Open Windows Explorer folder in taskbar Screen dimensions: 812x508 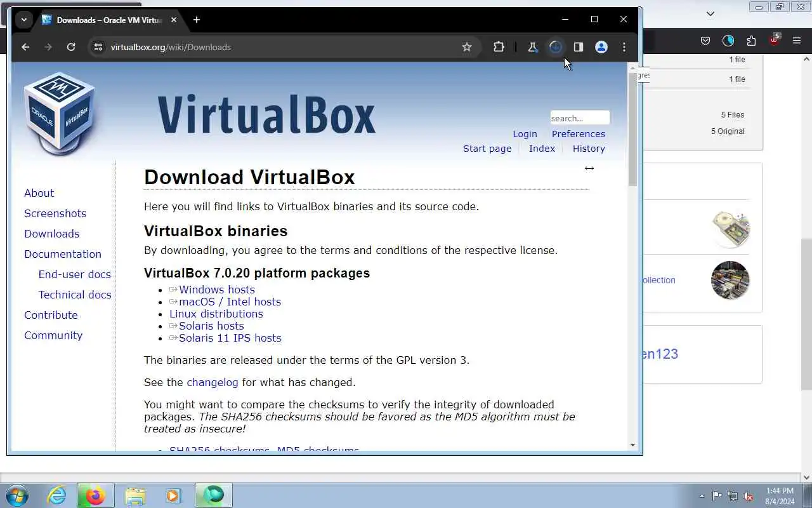[x=135, y=495]
